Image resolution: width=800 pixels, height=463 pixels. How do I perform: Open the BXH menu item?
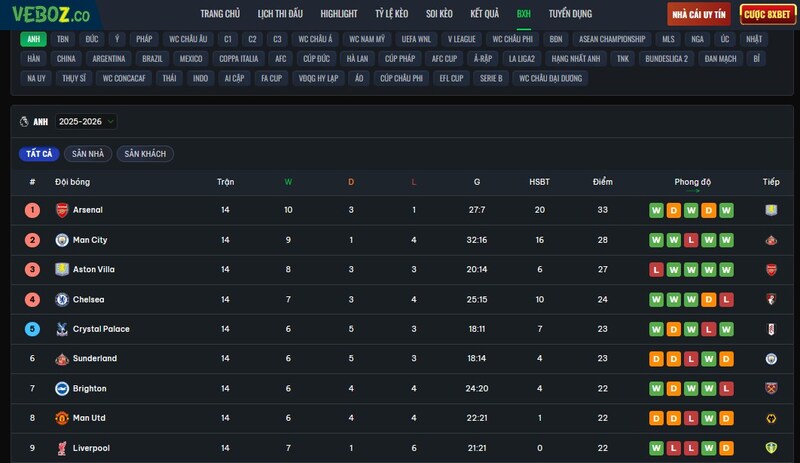tap(523, 14)
